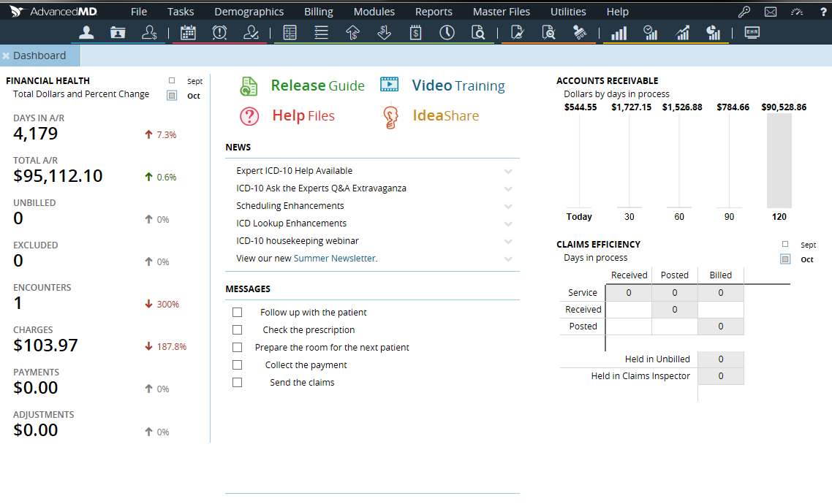
Task: Expand 'ICD Lookup Enhancements' news chevron
Action: pyautogui.click(x=508, y=224)
